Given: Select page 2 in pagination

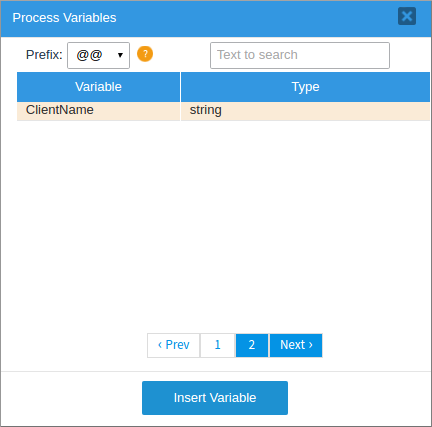Looking at the screenshot, I should coord(252,345).
